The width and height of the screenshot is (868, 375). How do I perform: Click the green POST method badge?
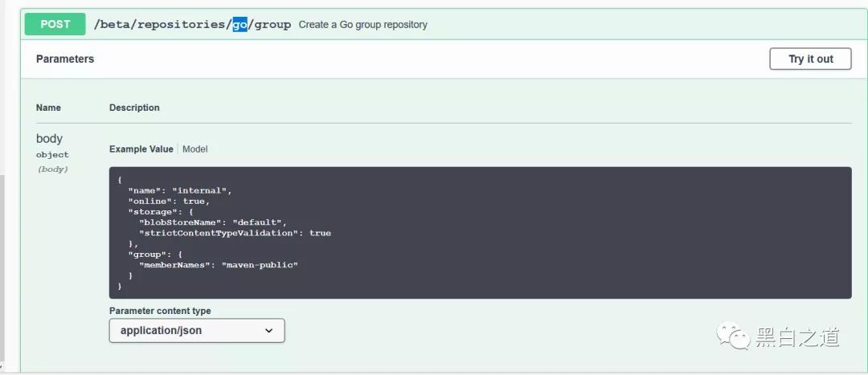[x=55, y=24]
